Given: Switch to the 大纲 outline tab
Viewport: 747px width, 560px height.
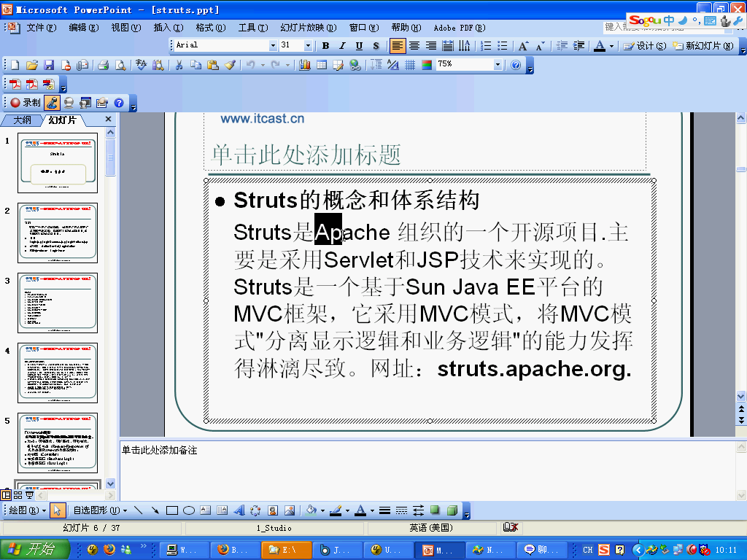Looking at the screenshot, I should 22,120.
